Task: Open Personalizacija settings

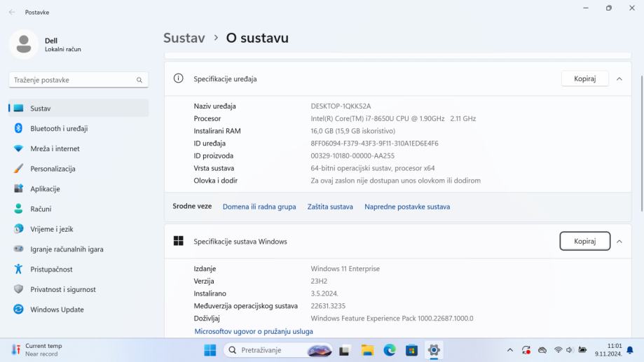Action: 78,169
